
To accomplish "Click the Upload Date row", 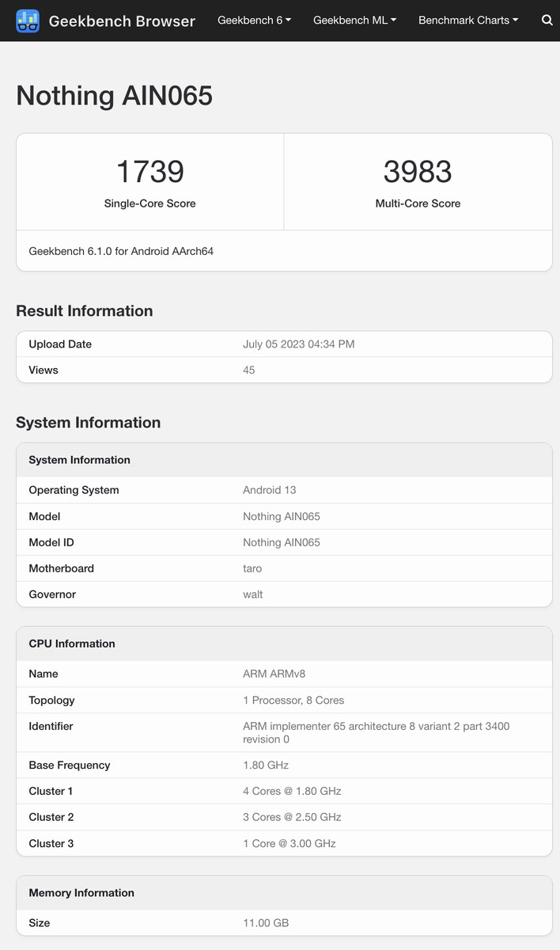I will click(x=285, y=344).
